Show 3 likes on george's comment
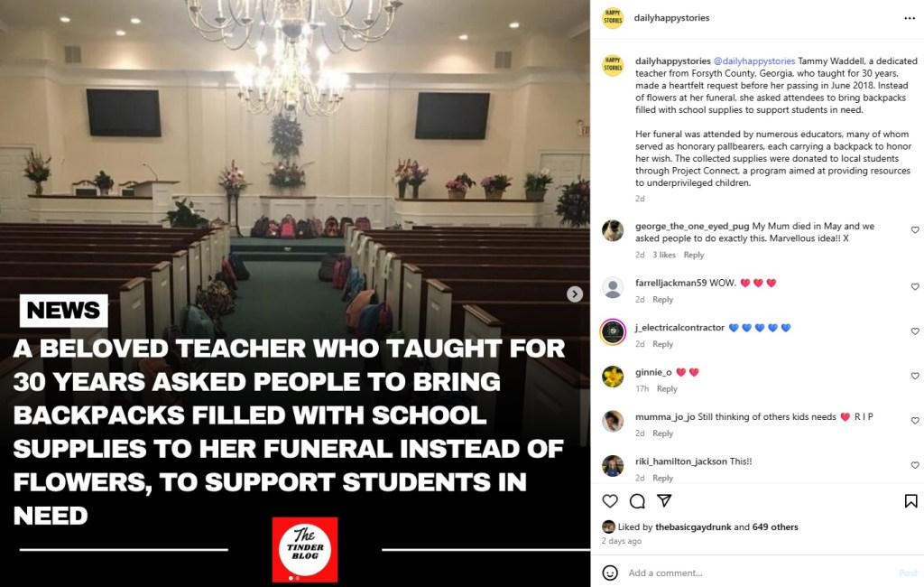 [663, 255]
